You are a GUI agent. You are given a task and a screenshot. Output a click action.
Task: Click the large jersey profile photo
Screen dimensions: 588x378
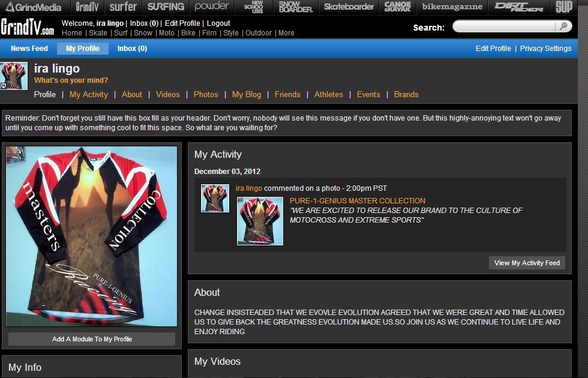click(x=92, y=236)
